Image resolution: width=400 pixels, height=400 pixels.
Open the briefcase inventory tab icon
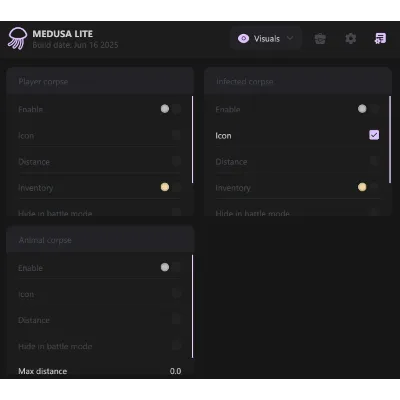pos(320,39)
